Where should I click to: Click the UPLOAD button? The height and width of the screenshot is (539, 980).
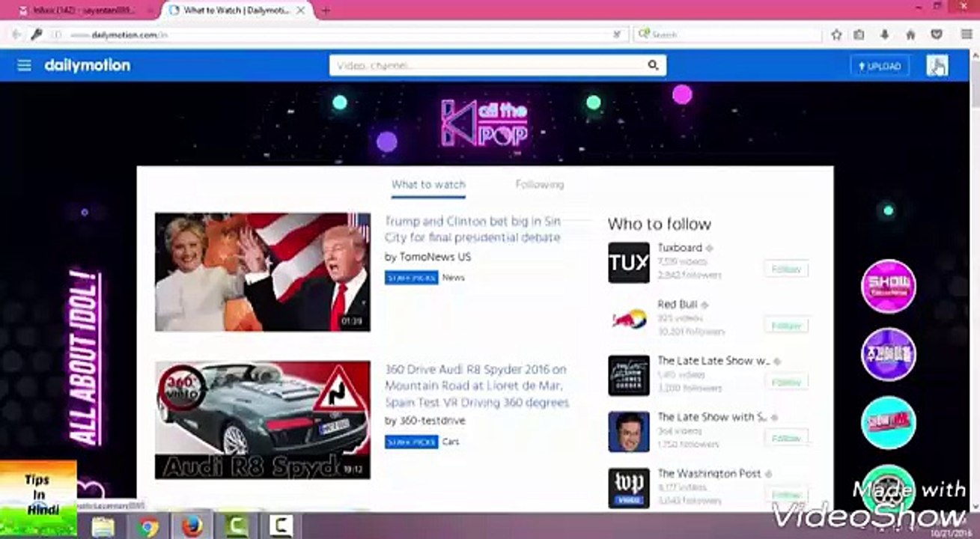[880, 66]
